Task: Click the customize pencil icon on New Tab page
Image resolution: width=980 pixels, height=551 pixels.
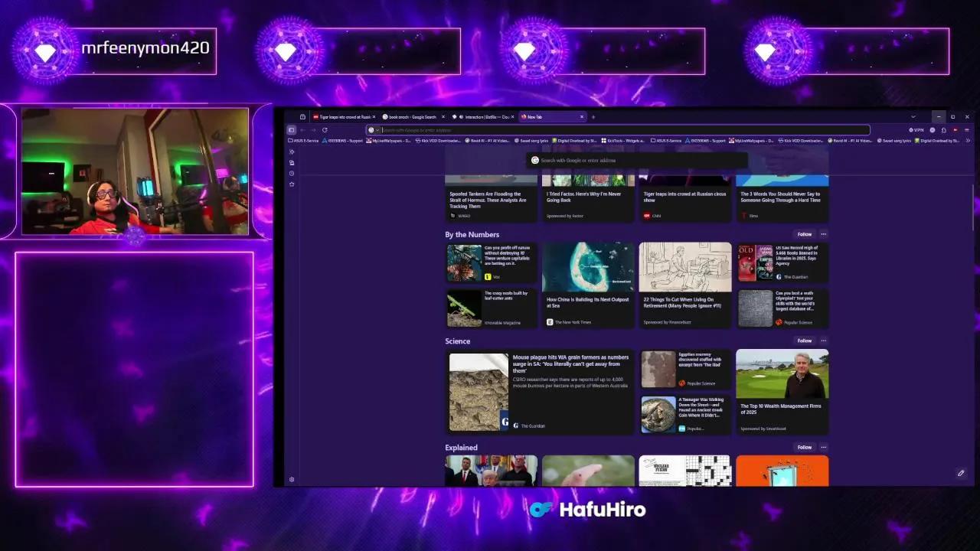Action: (x=961, y=473)
